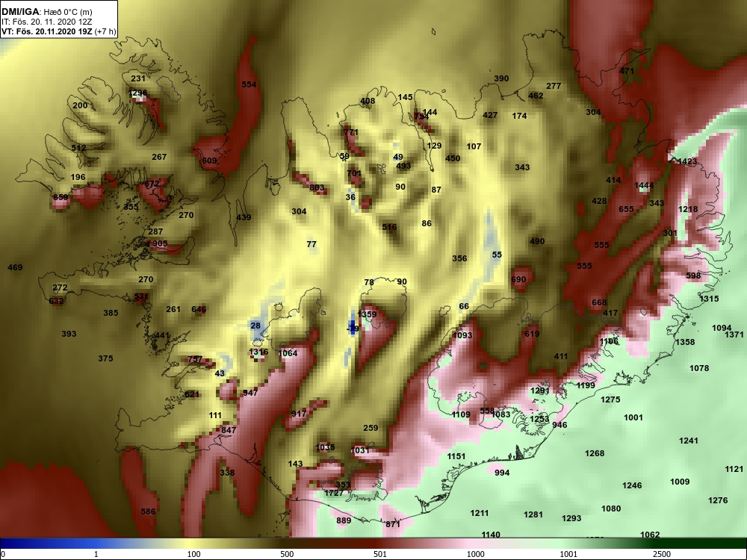
Task: Select the map value "408"
Action: 368,101
